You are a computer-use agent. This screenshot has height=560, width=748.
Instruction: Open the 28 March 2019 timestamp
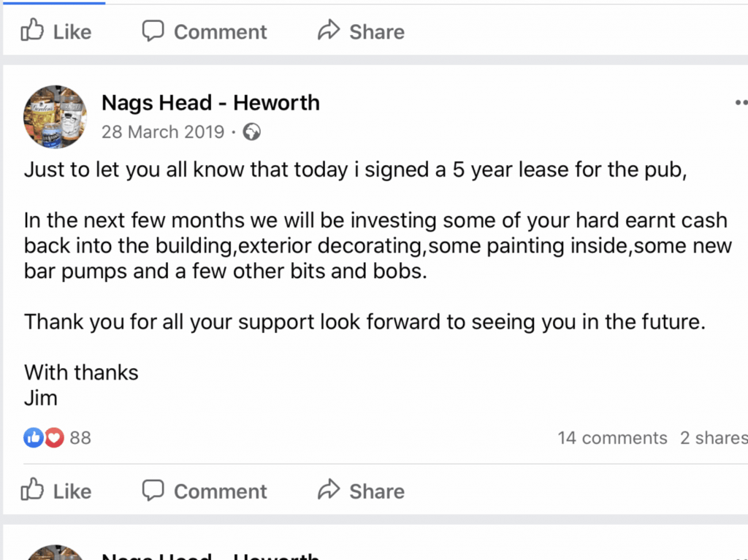point(161,132)
